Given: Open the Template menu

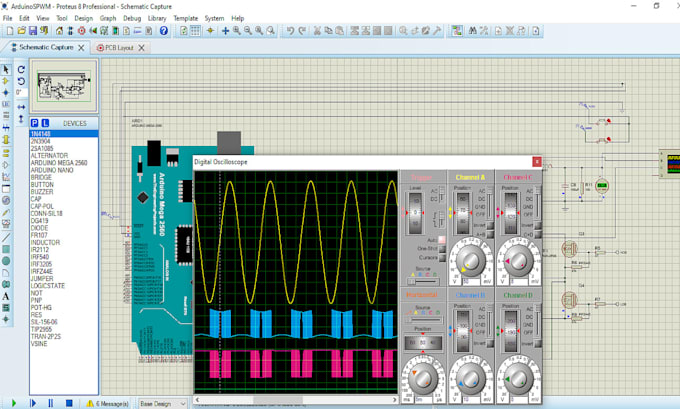Looking at the screenshot, I should coord(186,18).
